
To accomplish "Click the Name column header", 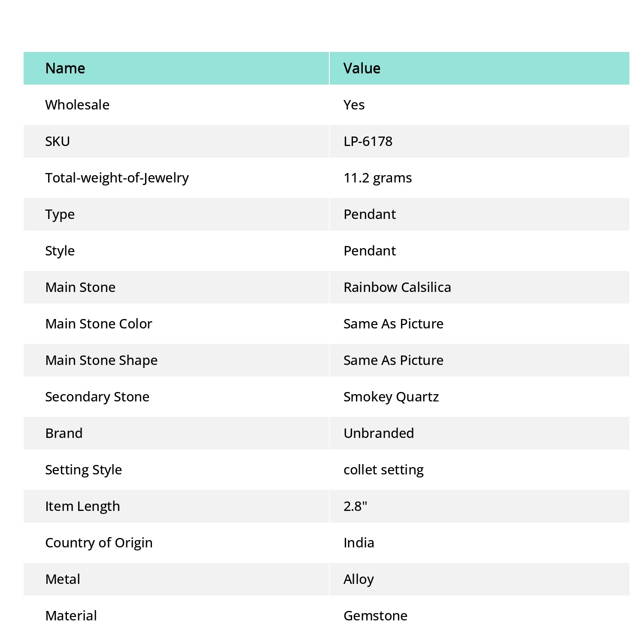I will tap(65, 68).
